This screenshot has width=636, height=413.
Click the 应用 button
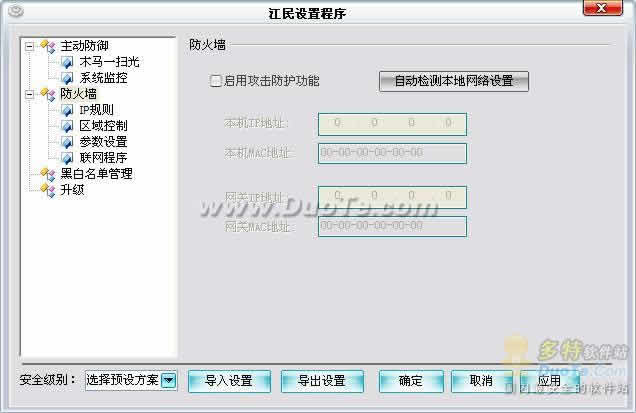click(550, 381)
